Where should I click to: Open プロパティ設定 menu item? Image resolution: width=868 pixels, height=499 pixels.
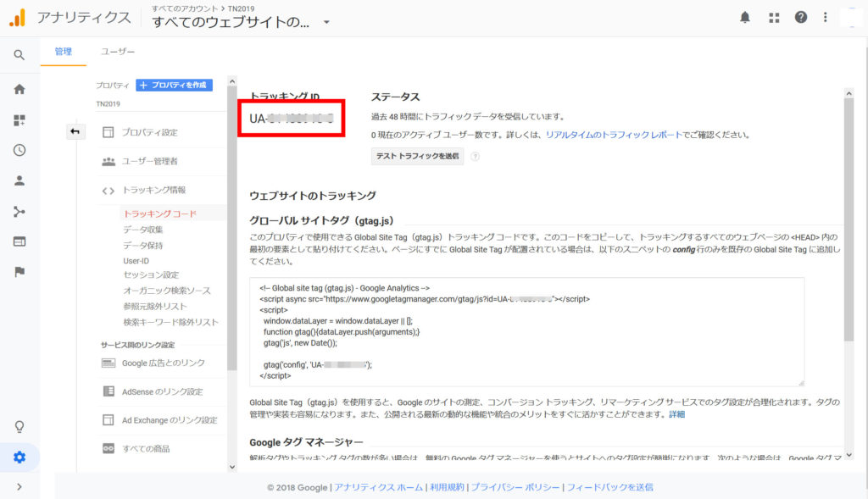point(149,132)
